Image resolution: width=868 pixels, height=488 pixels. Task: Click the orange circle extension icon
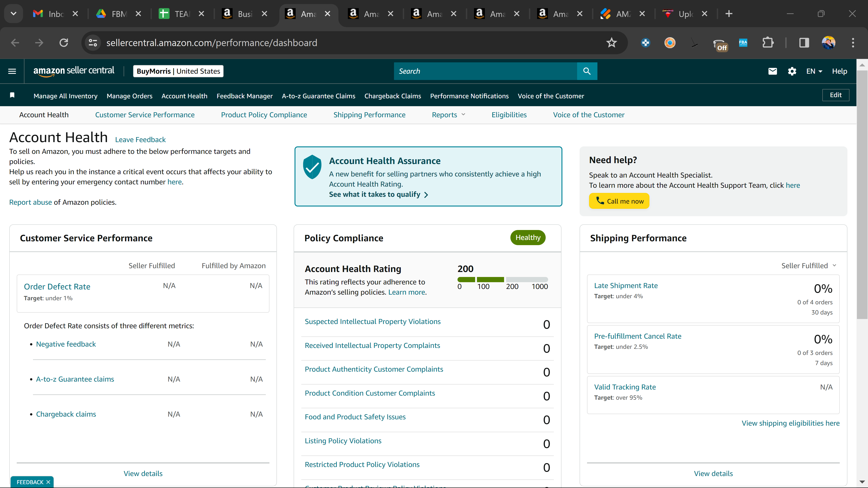(670, 43)
